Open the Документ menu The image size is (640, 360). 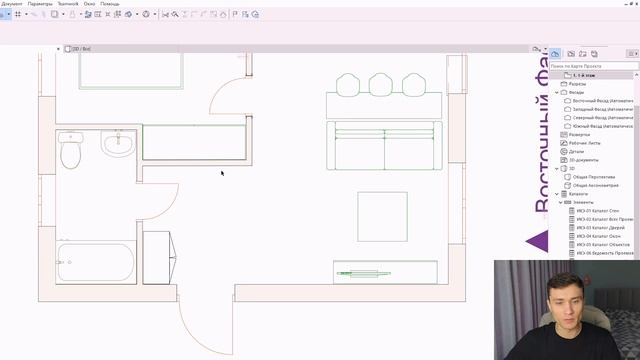[x=12, y=4]
